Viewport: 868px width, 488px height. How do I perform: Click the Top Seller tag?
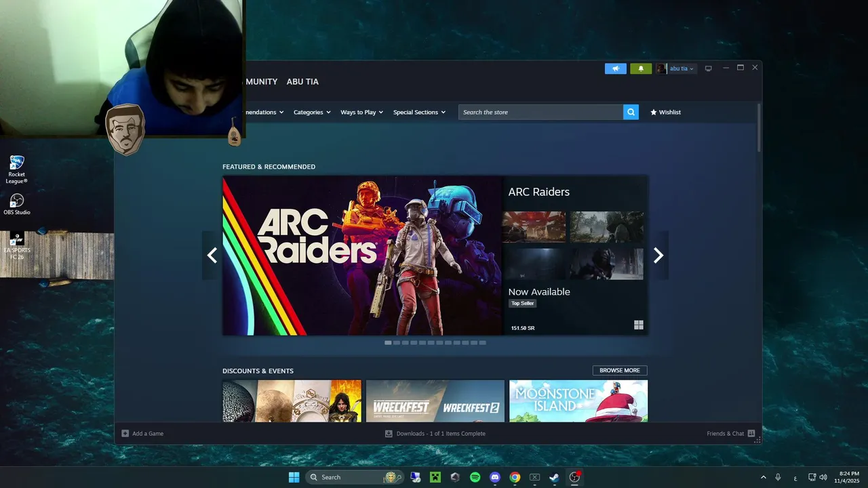(x=522, y=304)
